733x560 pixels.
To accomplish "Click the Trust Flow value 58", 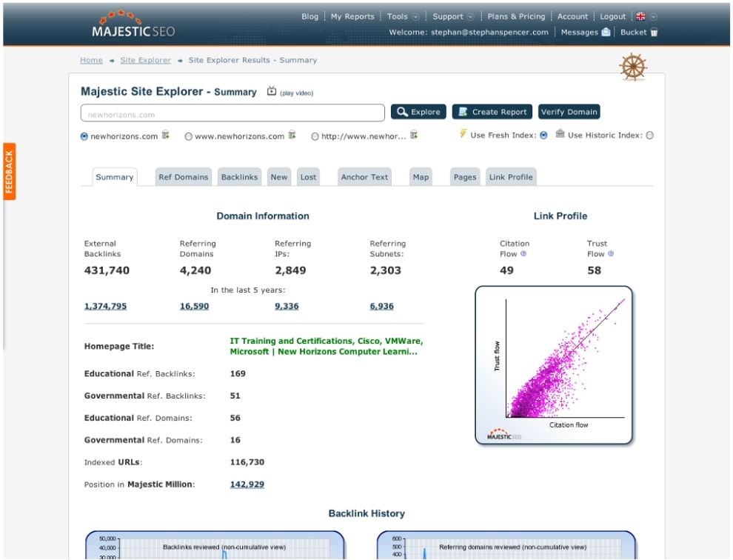I will coord(594,270).
